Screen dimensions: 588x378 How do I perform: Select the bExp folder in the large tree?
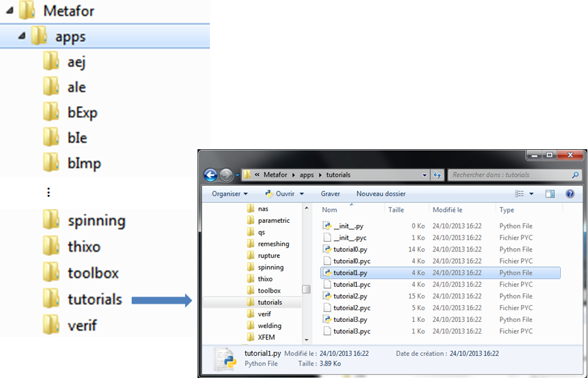click(70, 113)
